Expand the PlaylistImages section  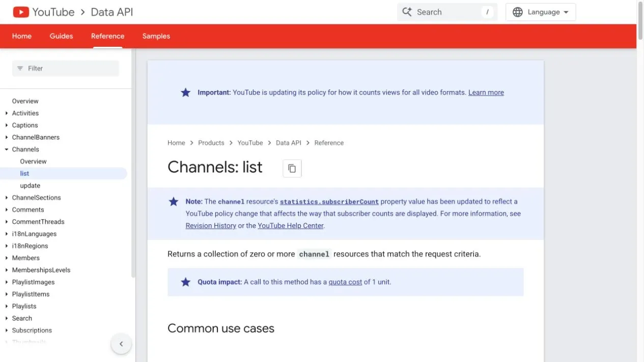(7, 283)
